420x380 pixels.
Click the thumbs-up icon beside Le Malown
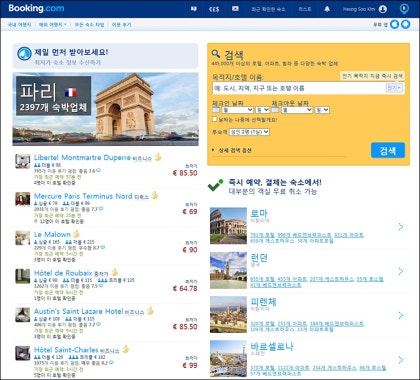76,234
